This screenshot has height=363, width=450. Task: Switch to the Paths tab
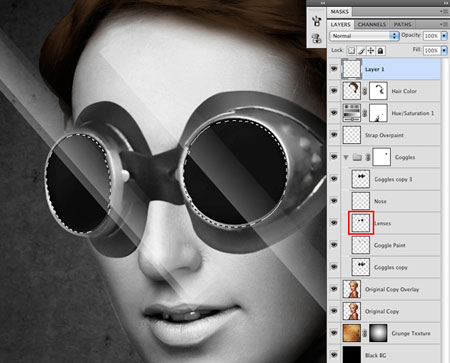click(x=402, y=24)
